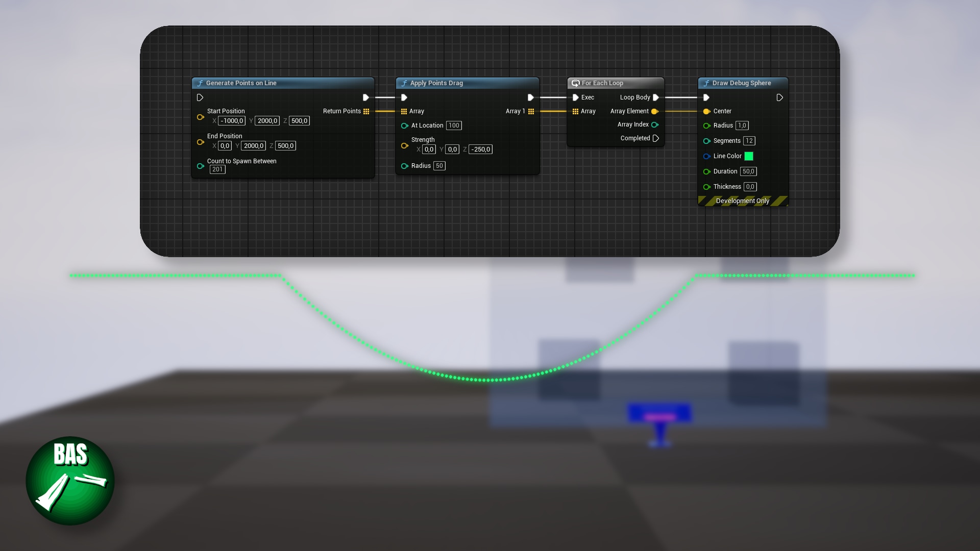Click the Array Index output pin
Viewport: 980px width, 551px height.
655,124
